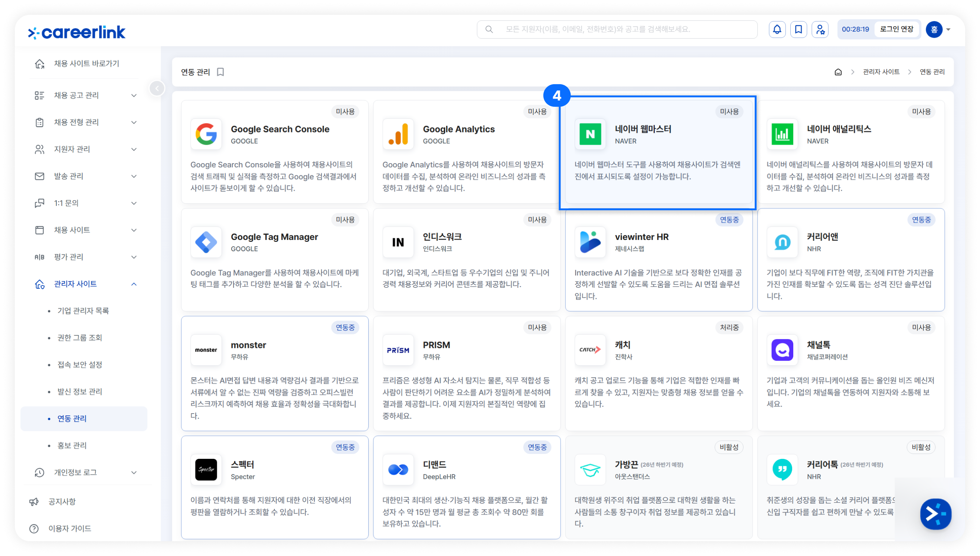Open 홍보 관리 submenu item

click(72, 445)
